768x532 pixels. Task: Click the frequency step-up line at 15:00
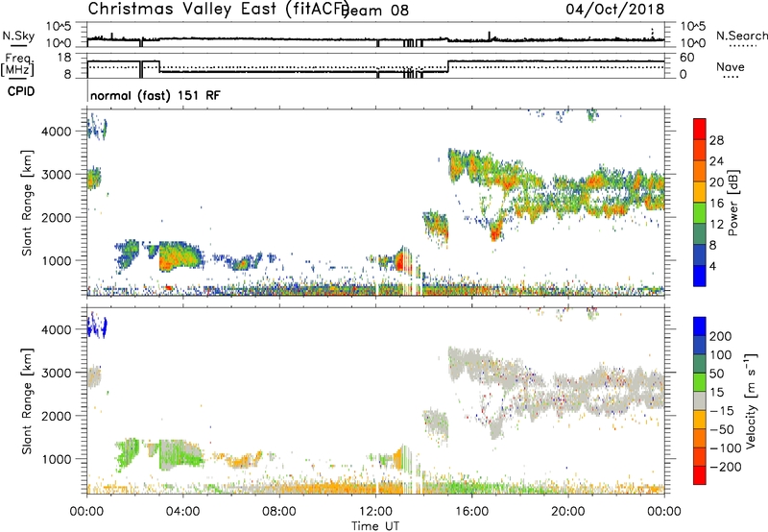coord(448,66)
